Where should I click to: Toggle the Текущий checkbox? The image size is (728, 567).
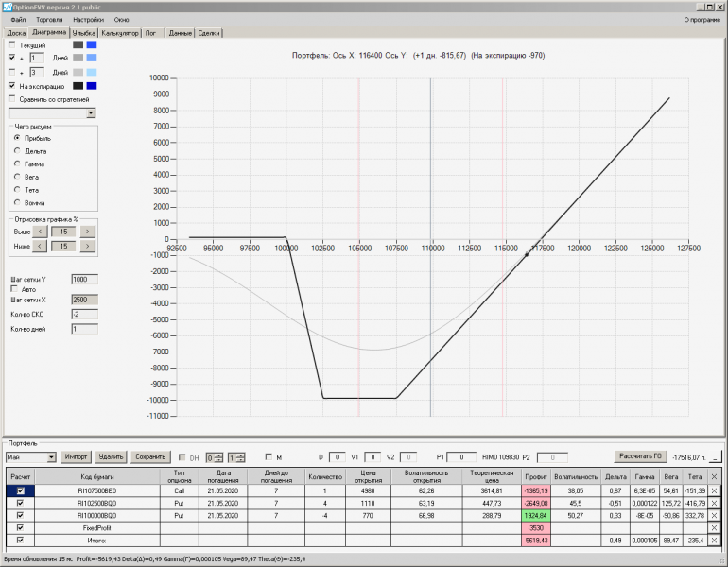click(12, 45)
